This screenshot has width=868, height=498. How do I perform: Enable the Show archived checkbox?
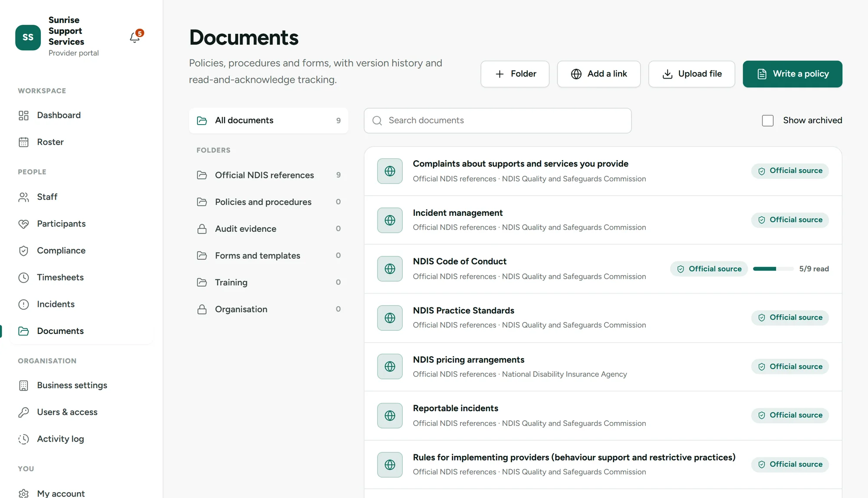point(768,120)
